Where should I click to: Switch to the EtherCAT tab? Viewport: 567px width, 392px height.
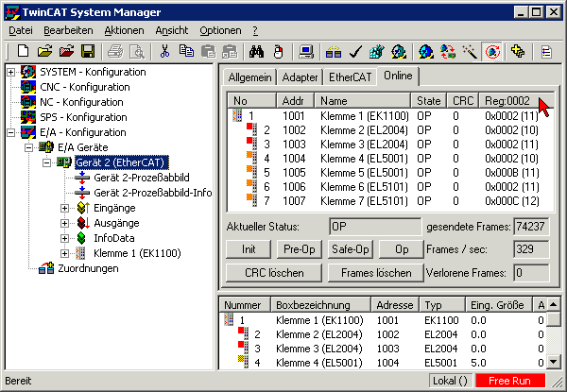pyautogui.click(x=349, y=77)
